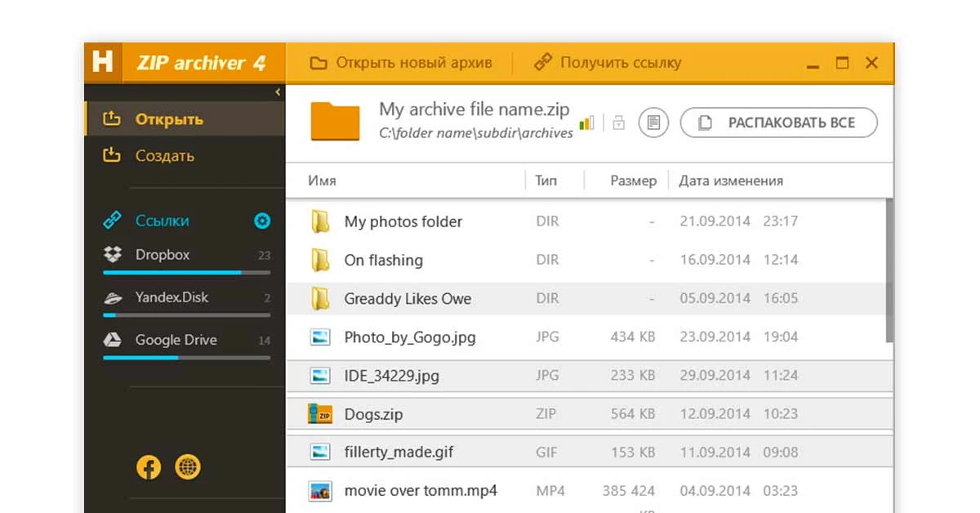The width and height of the screenshot is (980, 513).
Task: Click the archive comment document icon
Action: (x=653, y=121)
